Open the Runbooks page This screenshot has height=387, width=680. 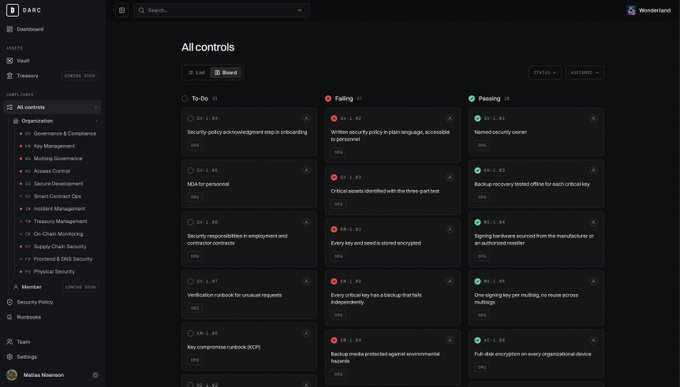pyautogui.click(x=29, y=317)
